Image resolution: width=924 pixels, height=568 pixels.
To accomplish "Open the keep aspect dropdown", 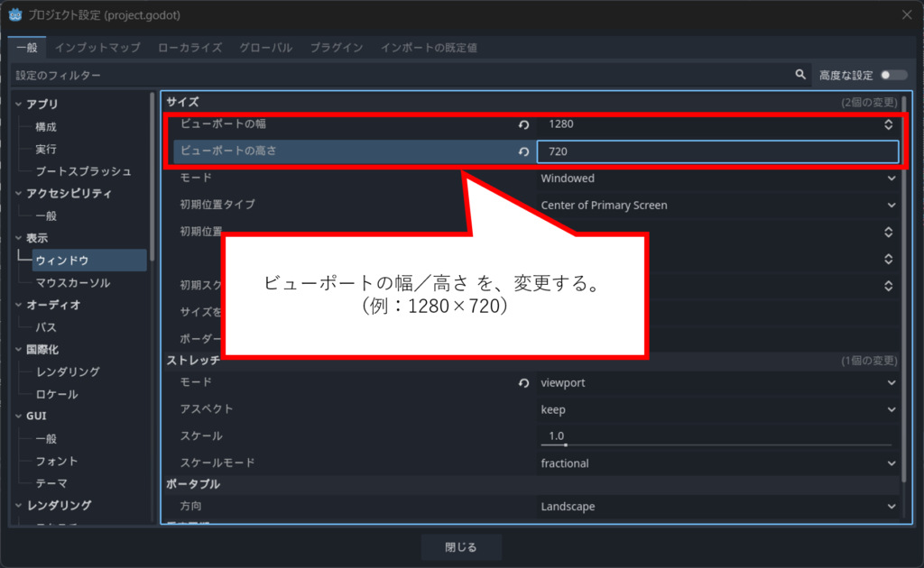I will (x=717, y=409).
